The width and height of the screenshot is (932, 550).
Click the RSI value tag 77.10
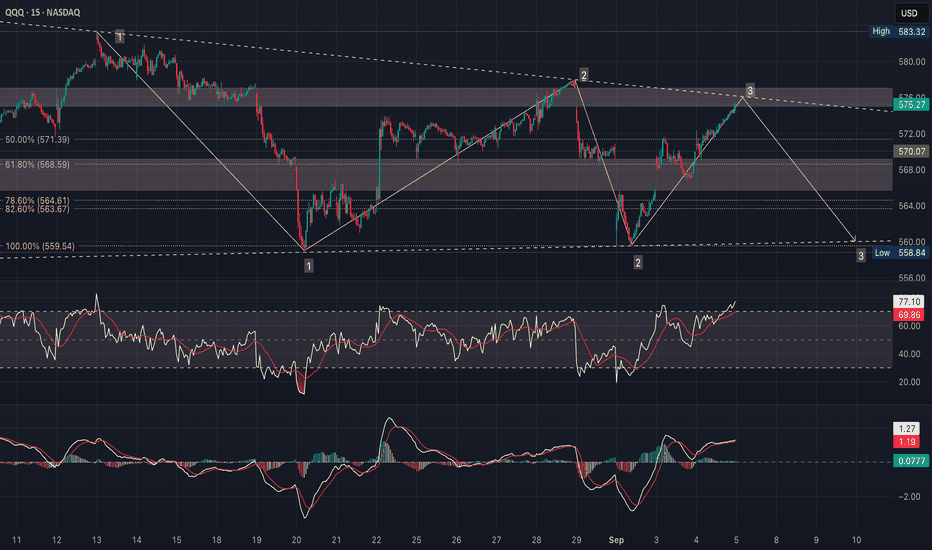(x=908, y=302)
